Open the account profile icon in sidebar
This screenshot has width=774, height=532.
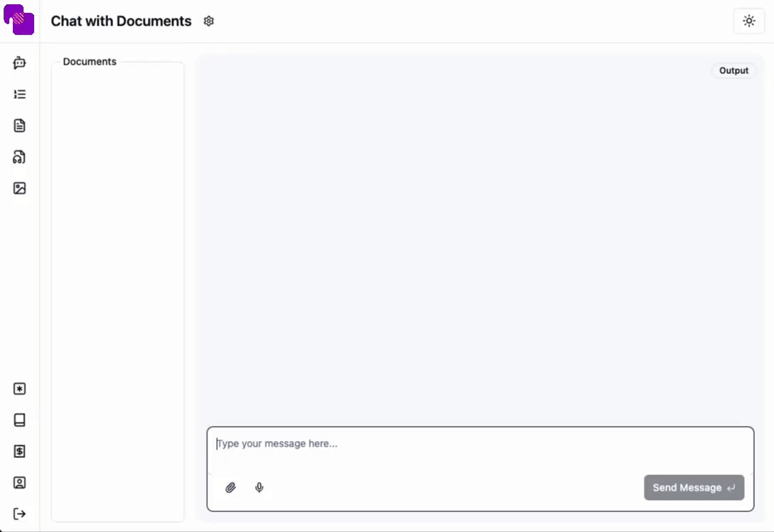pos(19,482)
